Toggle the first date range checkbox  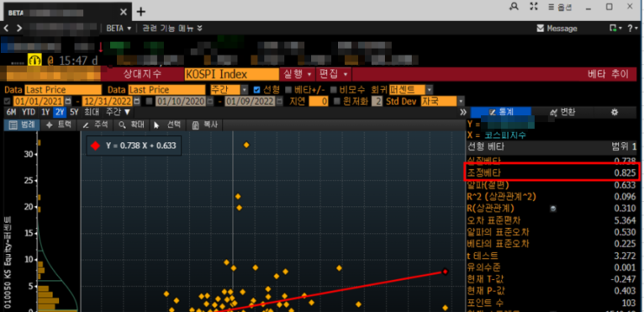[x=7, y=101]
